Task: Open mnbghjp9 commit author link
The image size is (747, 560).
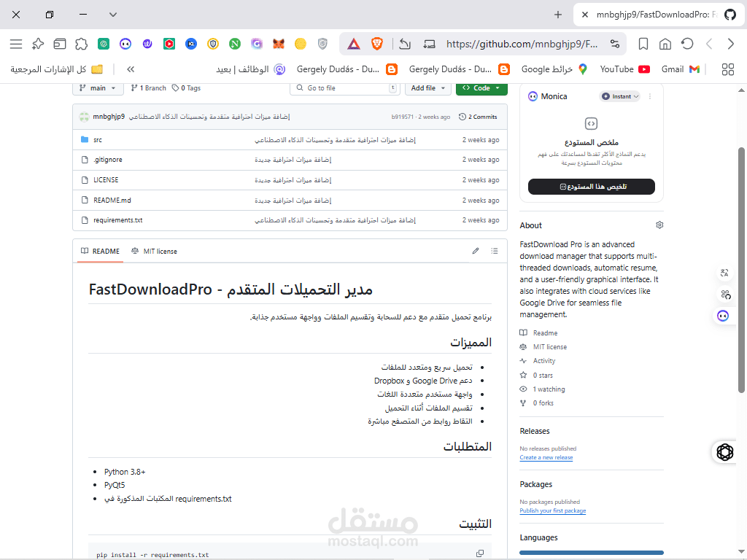Action: click(x=109, y=117)
